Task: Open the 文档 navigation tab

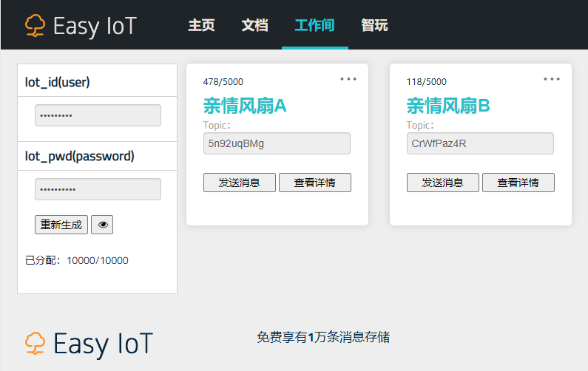Action: (254, 25)
